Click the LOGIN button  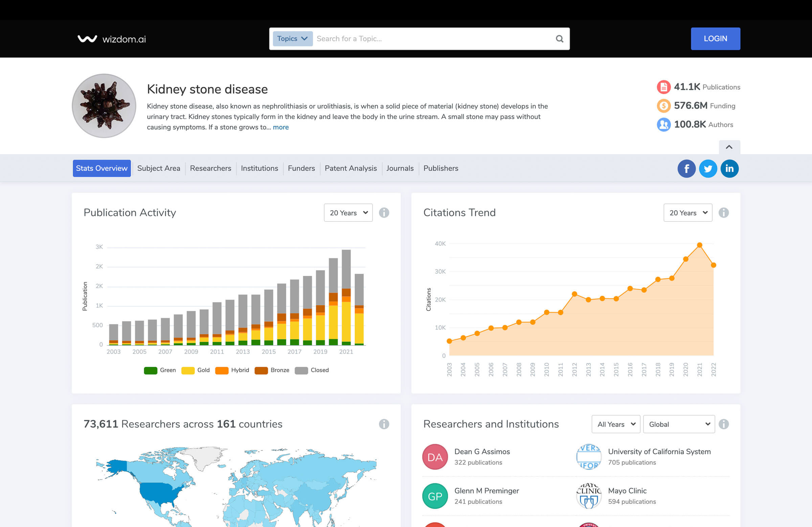[x=715, y=39]
